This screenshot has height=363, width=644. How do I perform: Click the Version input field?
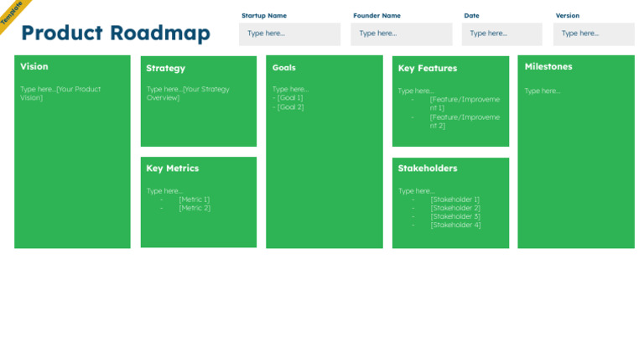(594, 34)
